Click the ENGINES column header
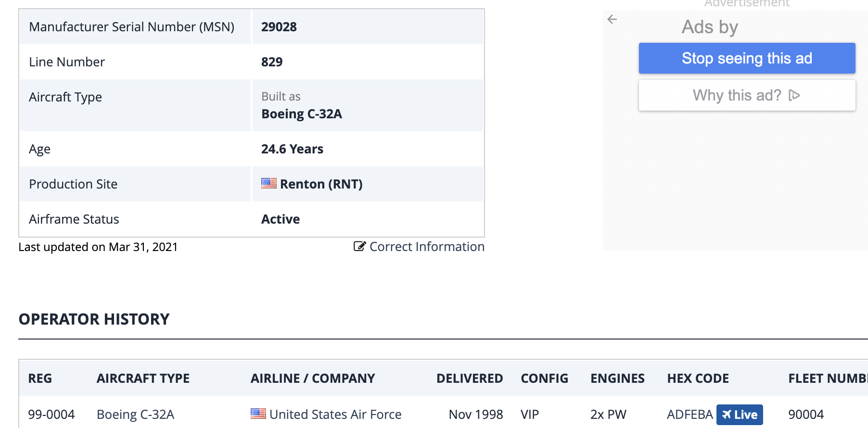Screen dimensions: 868x428 tap(617, 378)
